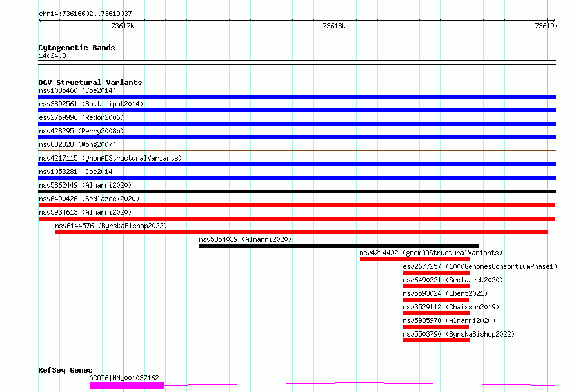The height and width of the screenshot is (392, 574).
Task: Click nsv5934613 (Almarri2020) label
Action: click(x=85, y=212)
